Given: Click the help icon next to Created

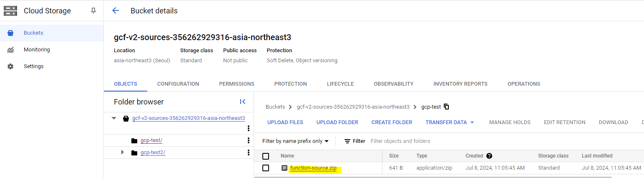Looking at the screenshot, I should point(489,156).
